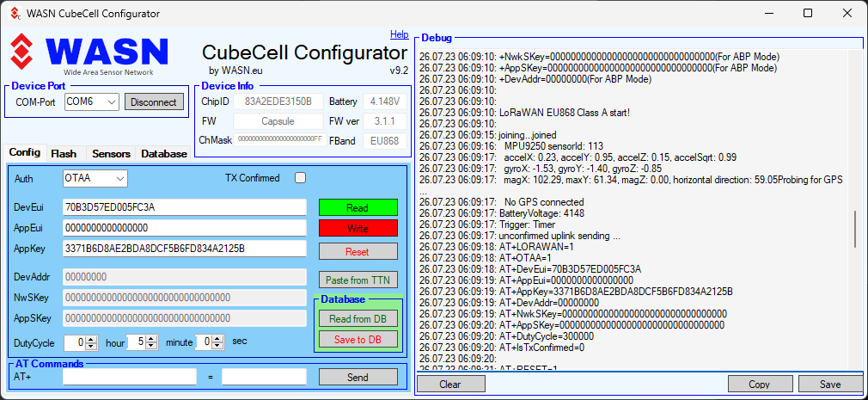Click log line 'MPU9250 sensorId: 113'
Viewport: 868px width, 400px height.
point(553,145)
